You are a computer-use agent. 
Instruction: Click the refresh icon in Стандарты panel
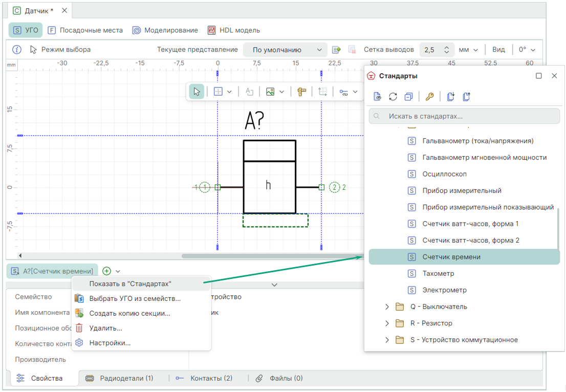[393, 97]
